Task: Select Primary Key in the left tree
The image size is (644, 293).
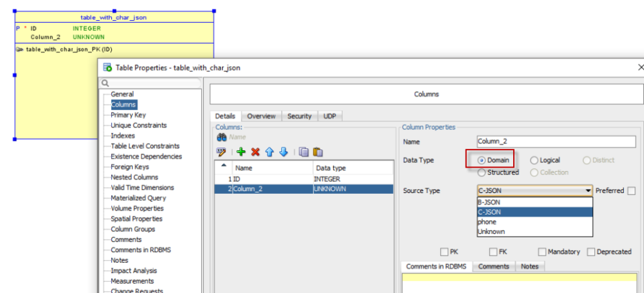Action: point(128,115)
